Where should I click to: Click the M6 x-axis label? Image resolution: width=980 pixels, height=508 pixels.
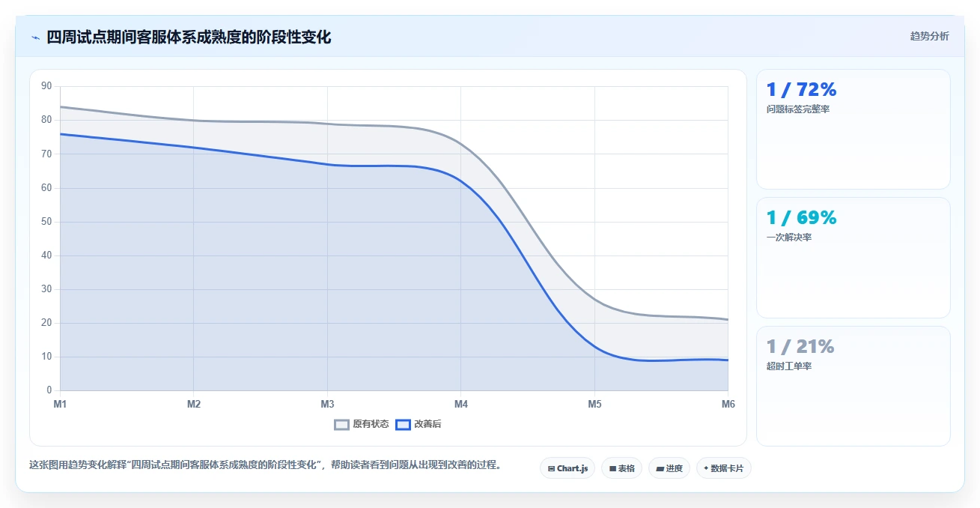pyautogui.click(x=728, y=404)
